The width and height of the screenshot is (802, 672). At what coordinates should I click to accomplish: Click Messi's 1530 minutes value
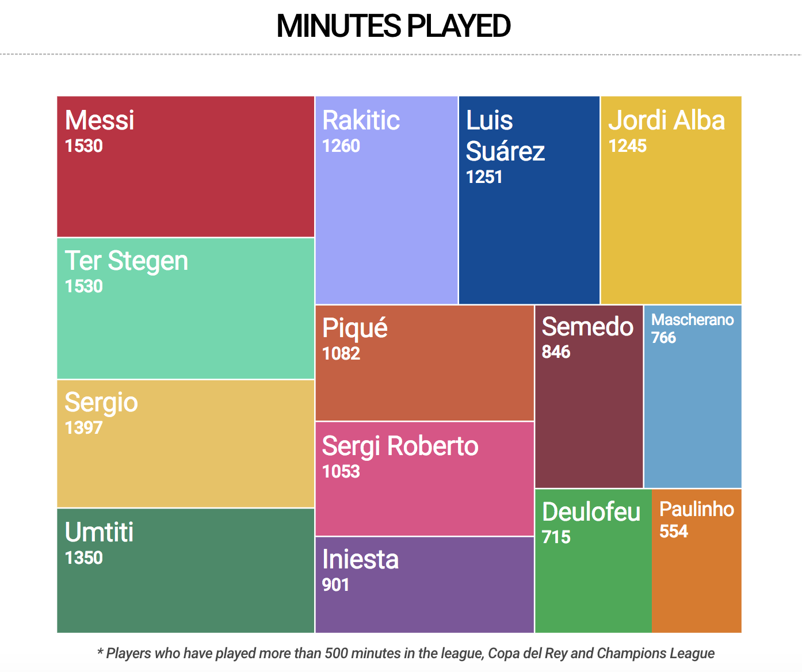click(x=84, y=146)
